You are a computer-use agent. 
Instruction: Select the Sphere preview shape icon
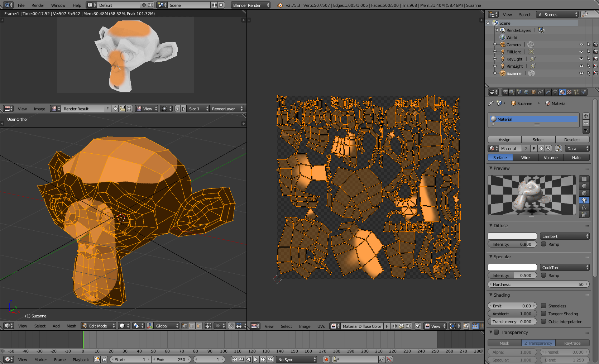click(584, 186)
